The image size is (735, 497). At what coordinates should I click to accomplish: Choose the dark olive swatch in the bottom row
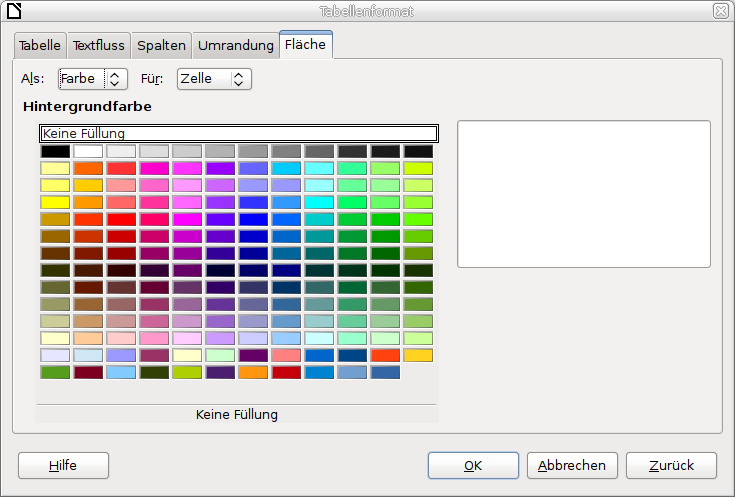tap(154, 372)
